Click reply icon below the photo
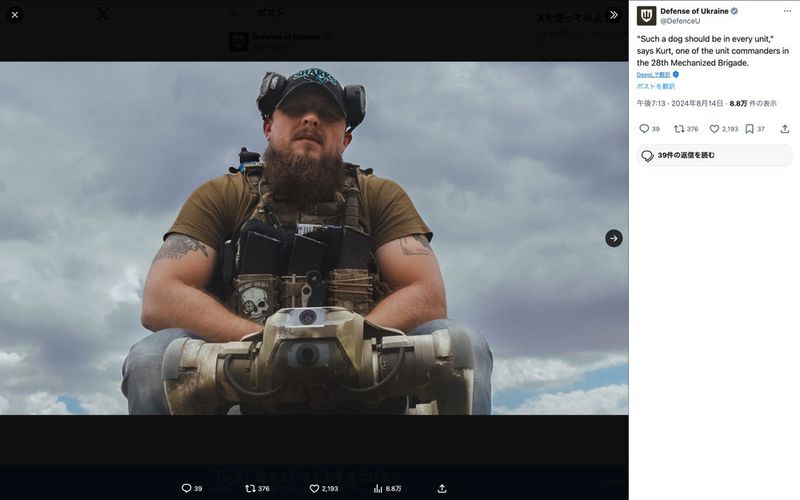 186,488
